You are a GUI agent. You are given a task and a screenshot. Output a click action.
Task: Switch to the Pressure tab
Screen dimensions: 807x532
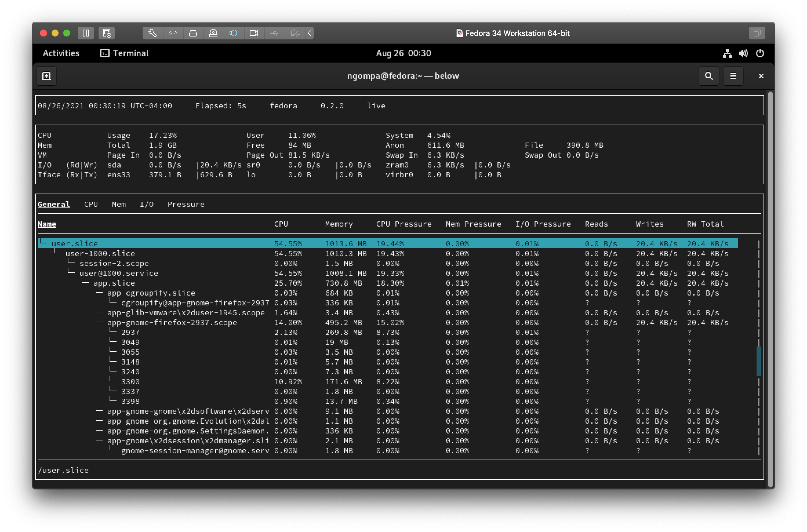pyautogui.click(x=186, y=204)
